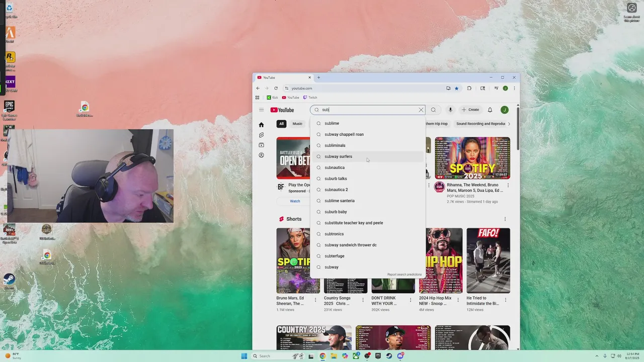Screen dimensions: 644x362
Task: Open Subscriptions from the YouTube sidebar
Action: pyautogui.click(x=261, y=145)
